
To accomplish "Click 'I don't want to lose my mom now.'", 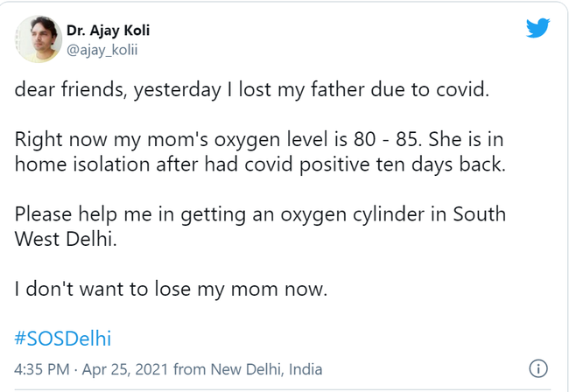I will coord(171,289).
